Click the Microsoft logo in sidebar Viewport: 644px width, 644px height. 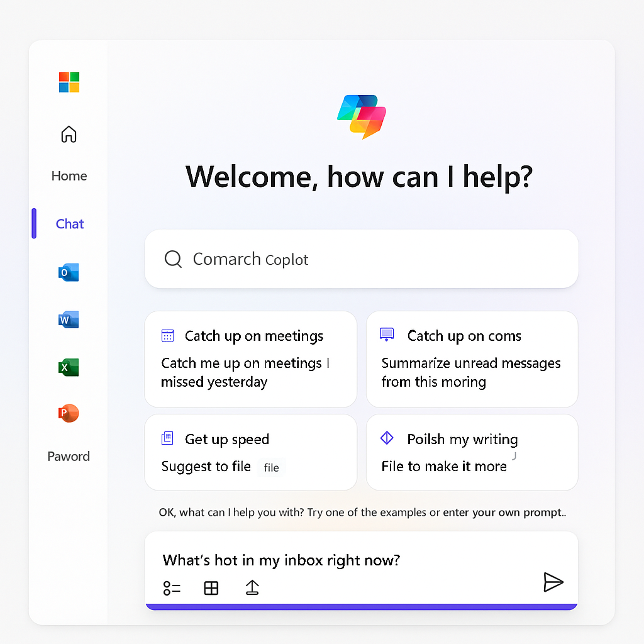tap(69, 82)
